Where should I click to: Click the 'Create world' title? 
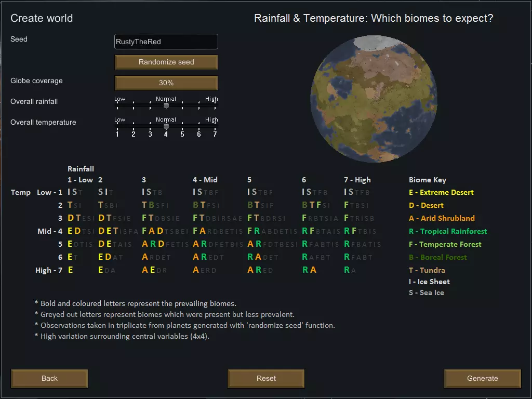click(x=42, y=18)
